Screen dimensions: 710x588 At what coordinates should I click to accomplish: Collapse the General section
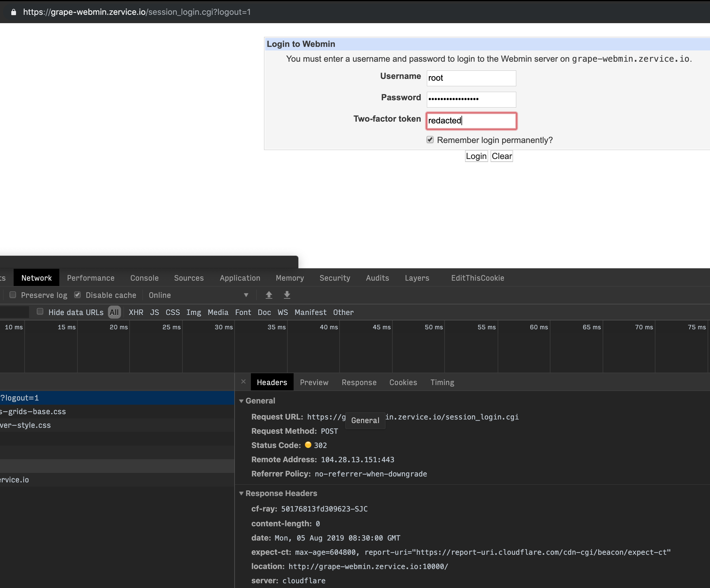[242, 401]
